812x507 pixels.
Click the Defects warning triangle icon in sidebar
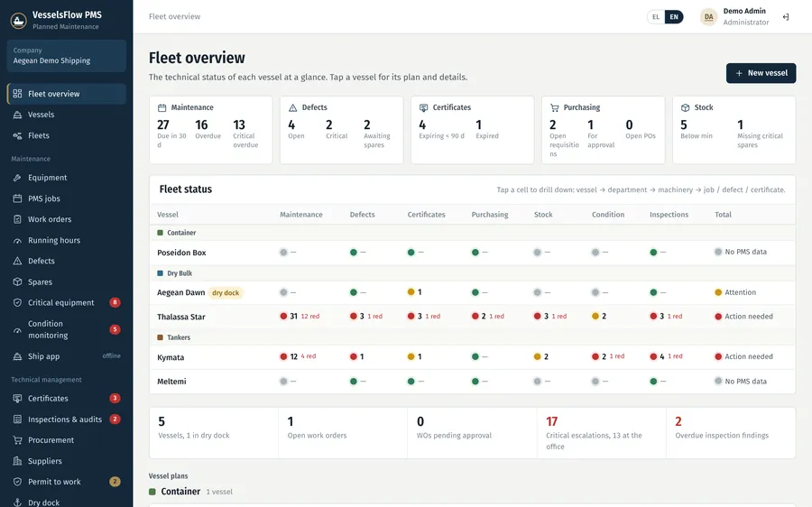(x=18, y=261)
